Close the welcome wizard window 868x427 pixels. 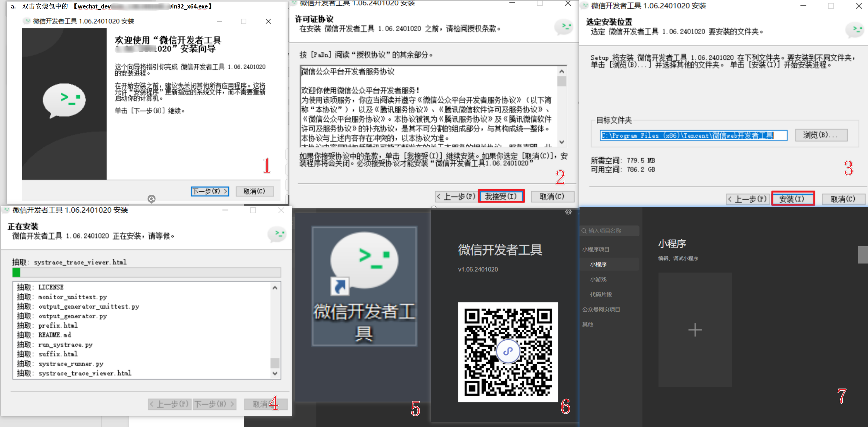268,21
